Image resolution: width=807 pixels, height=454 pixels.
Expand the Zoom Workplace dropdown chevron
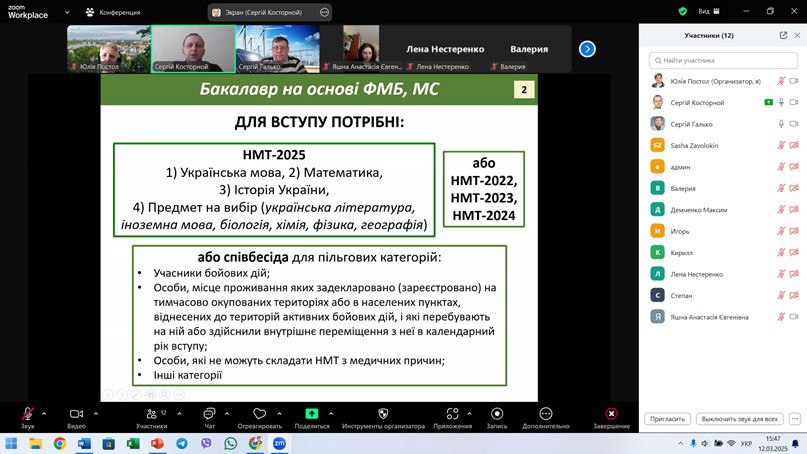(x=67, y=12)
